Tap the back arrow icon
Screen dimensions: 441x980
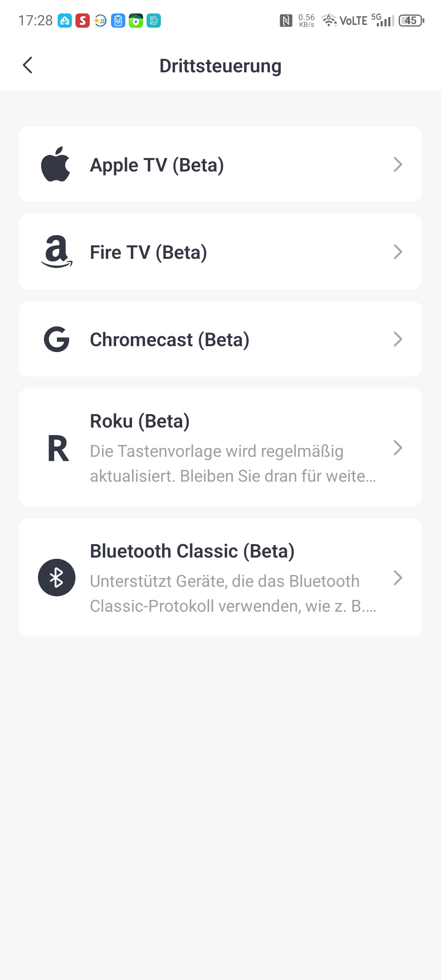point(28,65)
